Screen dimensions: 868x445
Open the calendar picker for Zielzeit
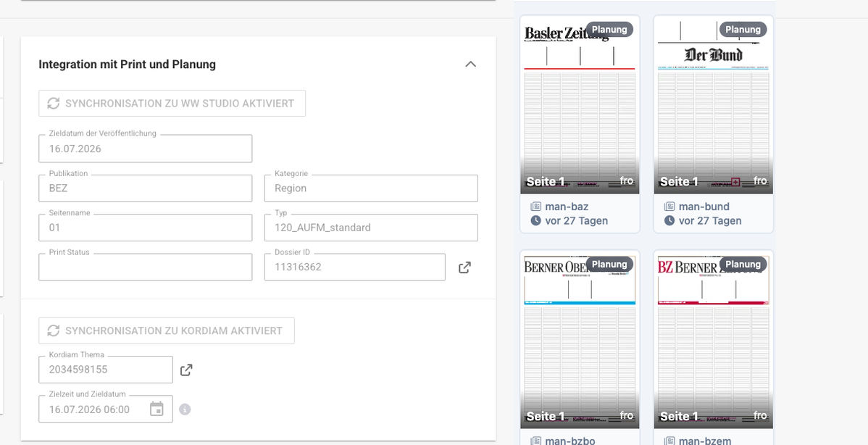click(157, 409)
